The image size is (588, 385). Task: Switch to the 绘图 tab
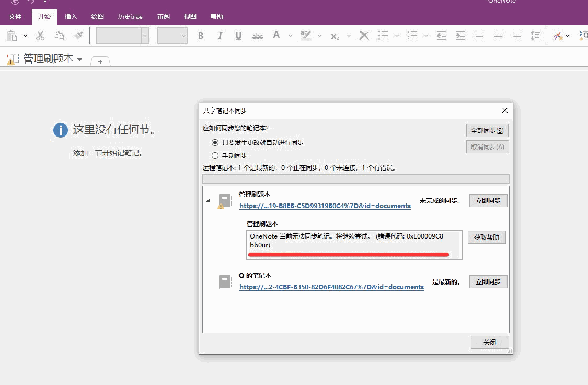click(x=98, y=17)
